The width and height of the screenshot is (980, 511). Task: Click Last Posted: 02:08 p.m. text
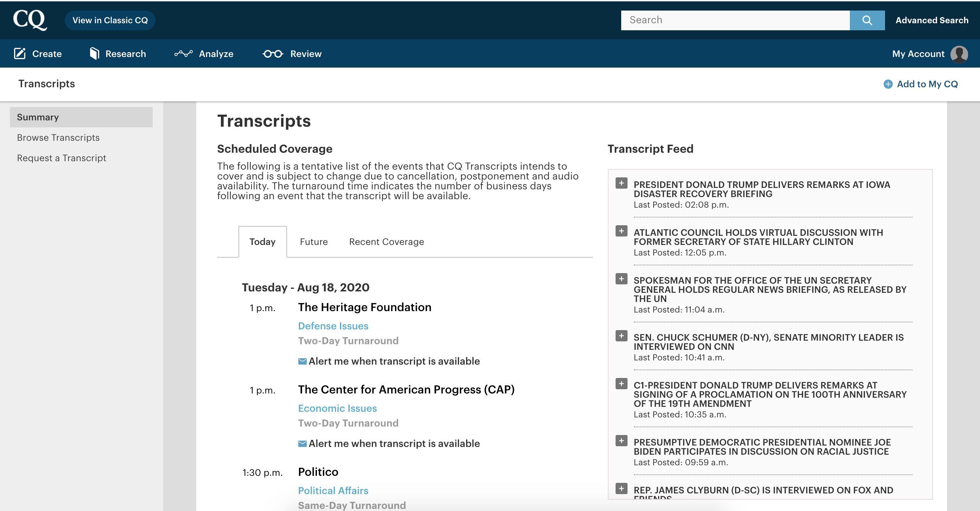click(681, 205)
